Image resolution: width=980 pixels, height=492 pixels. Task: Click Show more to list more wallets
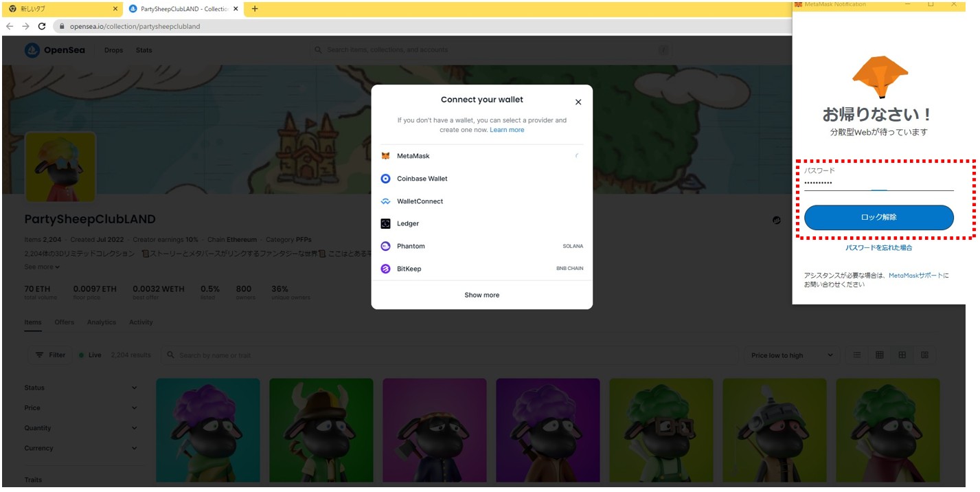click(x=482, y=295)
